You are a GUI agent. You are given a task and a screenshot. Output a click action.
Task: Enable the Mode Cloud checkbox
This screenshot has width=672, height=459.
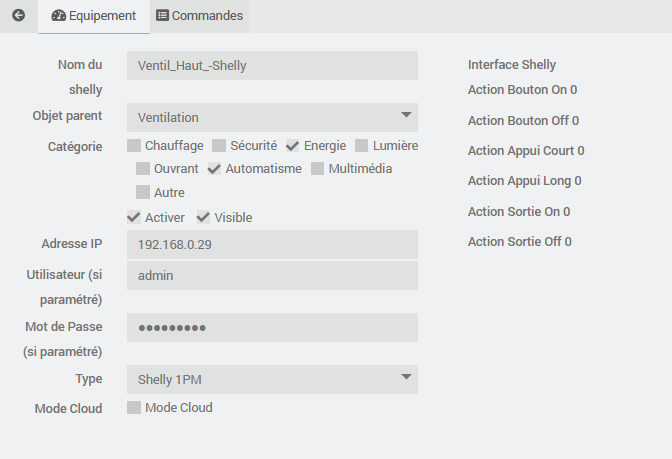pos(134,407)
